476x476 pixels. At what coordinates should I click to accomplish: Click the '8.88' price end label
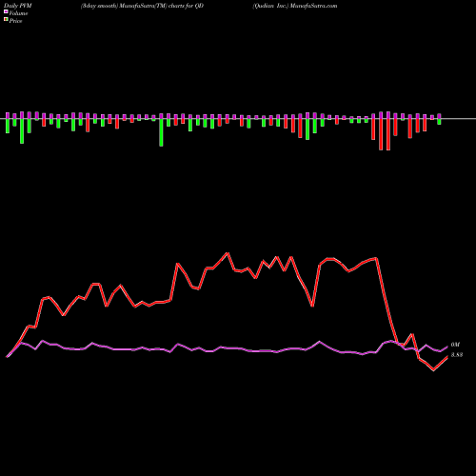tap(457, 355)
